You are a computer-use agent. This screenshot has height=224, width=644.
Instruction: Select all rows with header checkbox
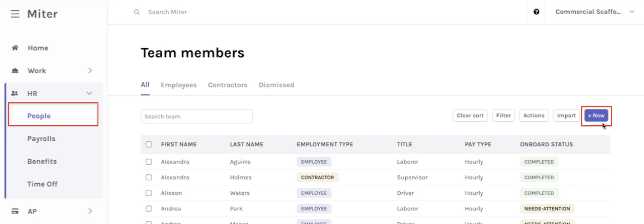point(149,144)
